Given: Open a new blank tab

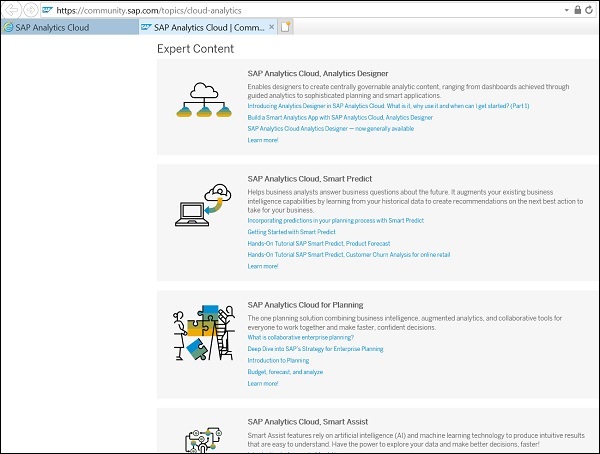Looking at the screenshot, I should click(287, 27).
